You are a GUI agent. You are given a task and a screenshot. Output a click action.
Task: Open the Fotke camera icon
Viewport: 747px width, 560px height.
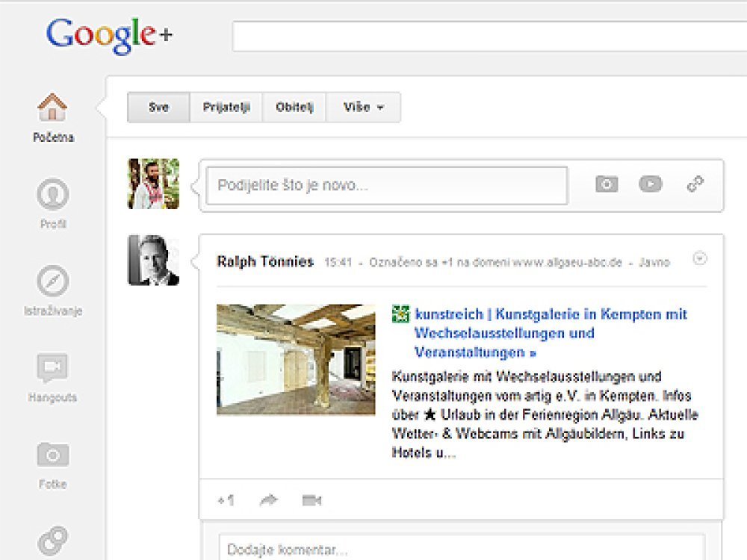[x=52, y=455]
